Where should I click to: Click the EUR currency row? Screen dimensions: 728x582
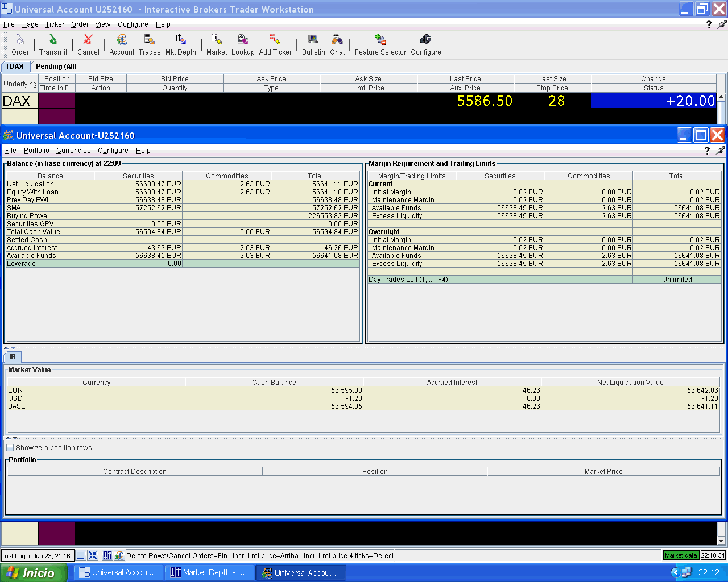[363, 390]
